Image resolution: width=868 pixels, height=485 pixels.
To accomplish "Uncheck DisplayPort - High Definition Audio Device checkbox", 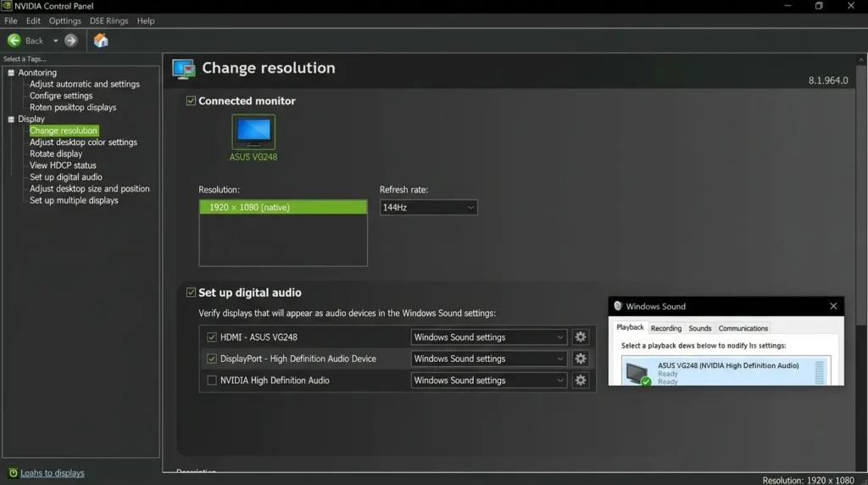I will [211, 358].
